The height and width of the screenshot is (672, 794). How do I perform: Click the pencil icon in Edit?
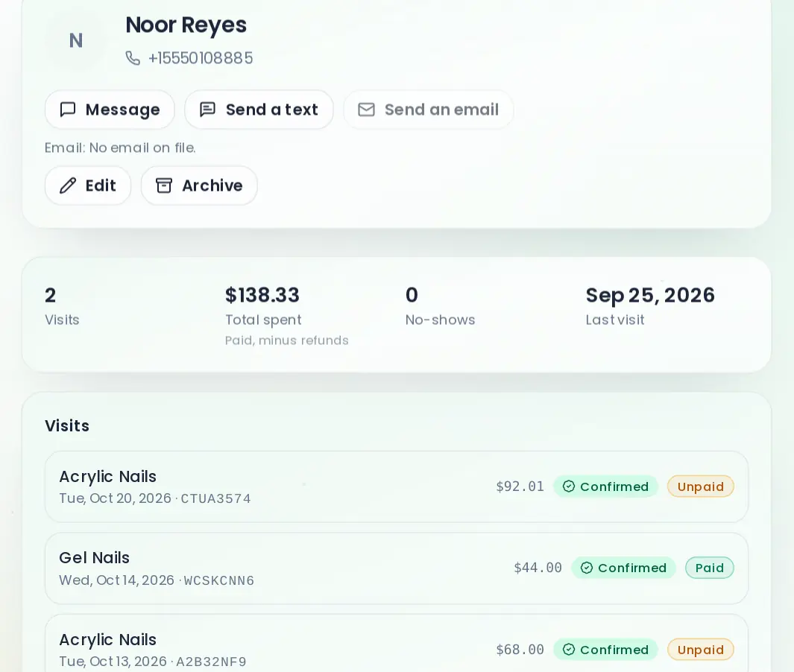[x=68, y=186]
